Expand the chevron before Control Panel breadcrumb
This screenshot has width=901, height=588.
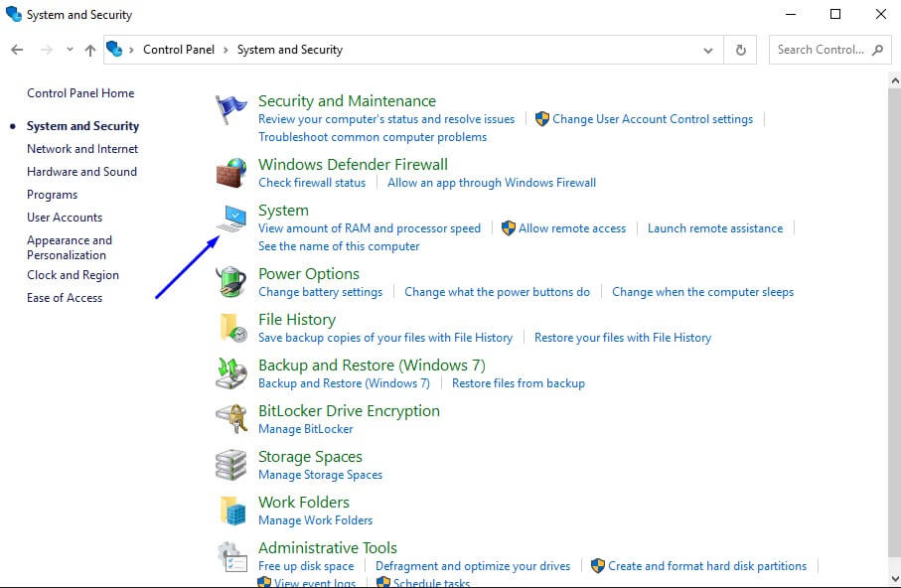click(x=131, y=50)
